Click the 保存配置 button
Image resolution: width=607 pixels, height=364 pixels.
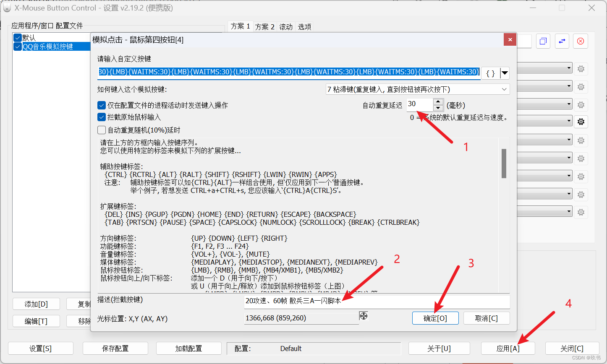pos(115,348)
